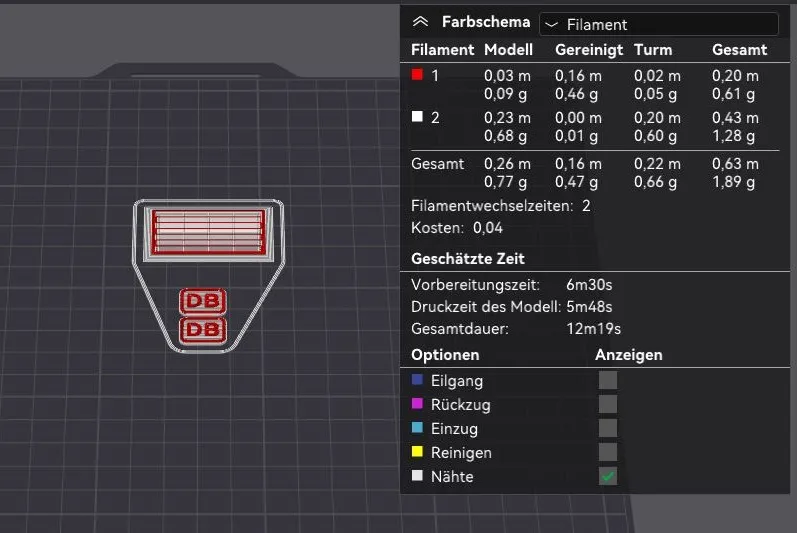The image size is (797, 533).
Task: Select the lower DB logo on the plate
Action: 203,330
